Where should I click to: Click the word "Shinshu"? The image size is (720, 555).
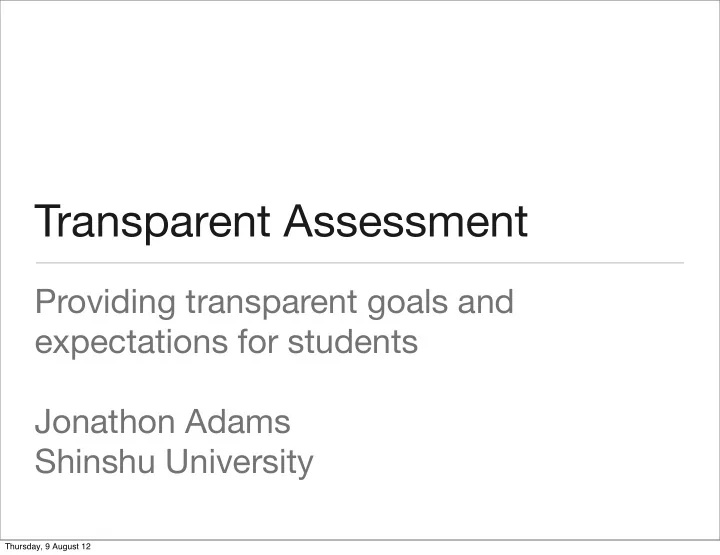[95, 461]
